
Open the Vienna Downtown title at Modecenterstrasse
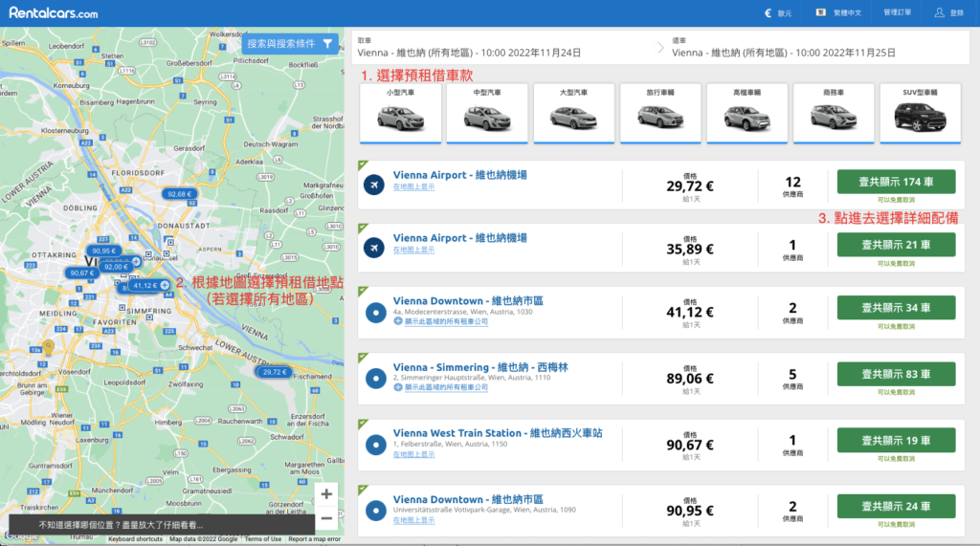(468, 301)
